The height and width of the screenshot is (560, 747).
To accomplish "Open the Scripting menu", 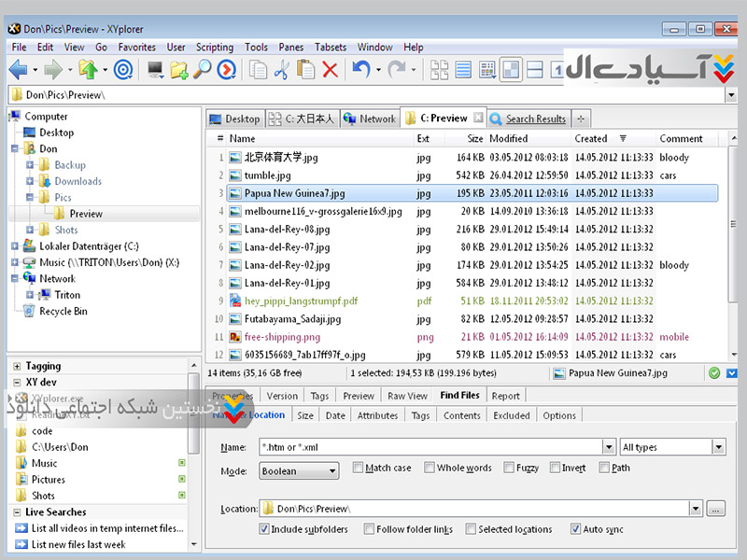I will (214, 47).
